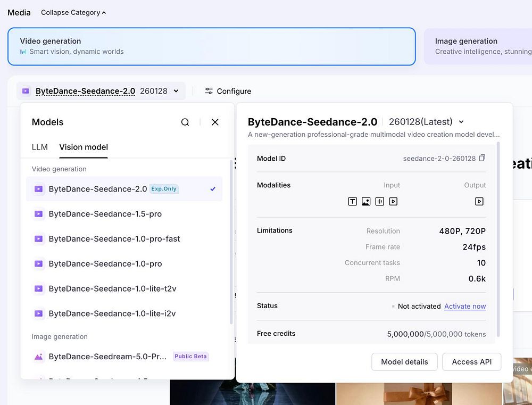Select ByteDance-Seedance-1.0-lite-t2v model
532x405 pixels.
[124, 288]
